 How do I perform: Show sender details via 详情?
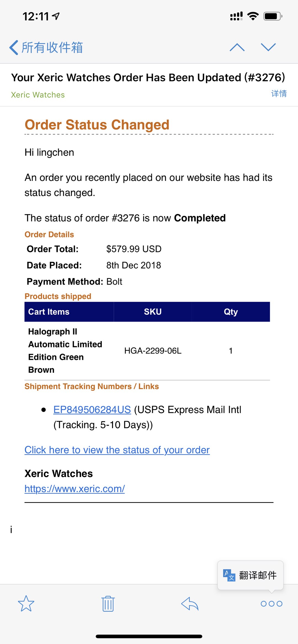279,94
